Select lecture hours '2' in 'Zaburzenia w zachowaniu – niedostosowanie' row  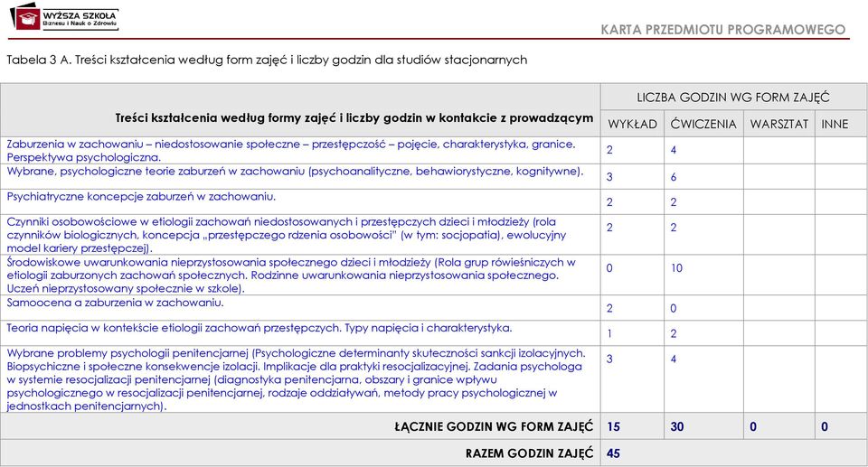pyautogui.click(x=609, y=150)
